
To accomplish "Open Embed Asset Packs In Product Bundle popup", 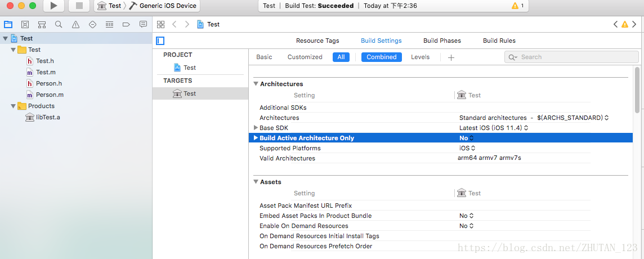I will (466, 216).
